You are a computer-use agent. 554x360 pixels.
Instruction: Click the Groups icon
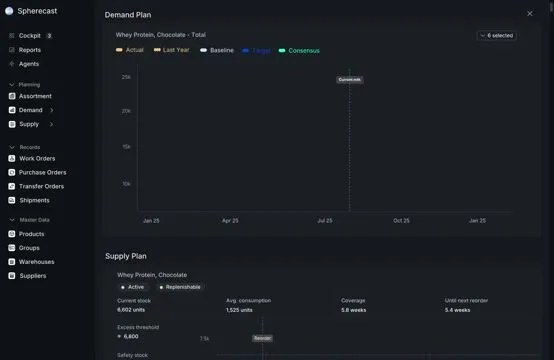12,248
